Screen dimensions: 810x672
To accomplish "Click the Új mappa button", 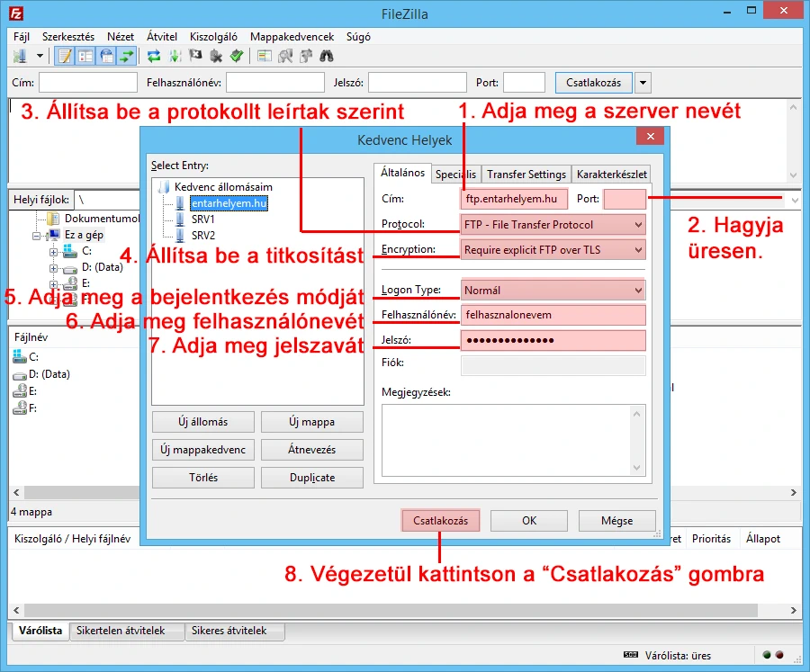I will point(312,422).
